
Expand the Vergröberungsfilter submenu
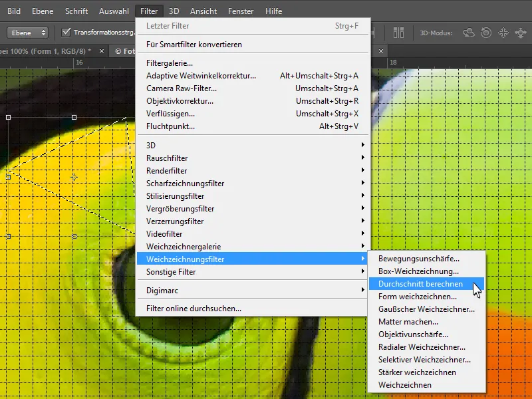(253, 209)
